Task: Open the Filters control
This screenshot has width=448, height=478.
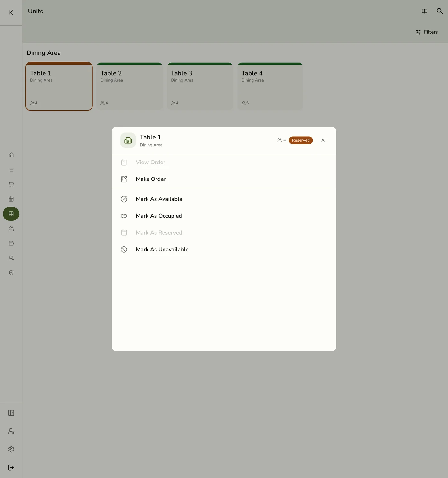Action: click(427, 32)
